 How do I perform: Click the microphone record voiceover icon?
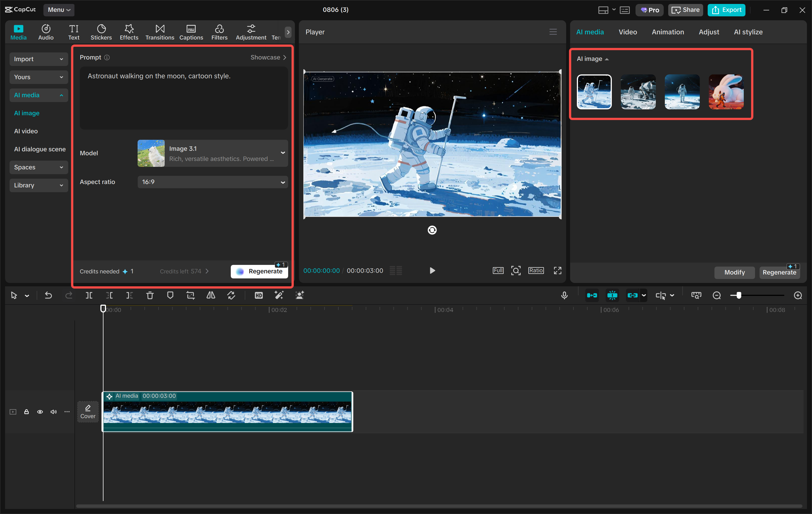[x=564, y=295]
